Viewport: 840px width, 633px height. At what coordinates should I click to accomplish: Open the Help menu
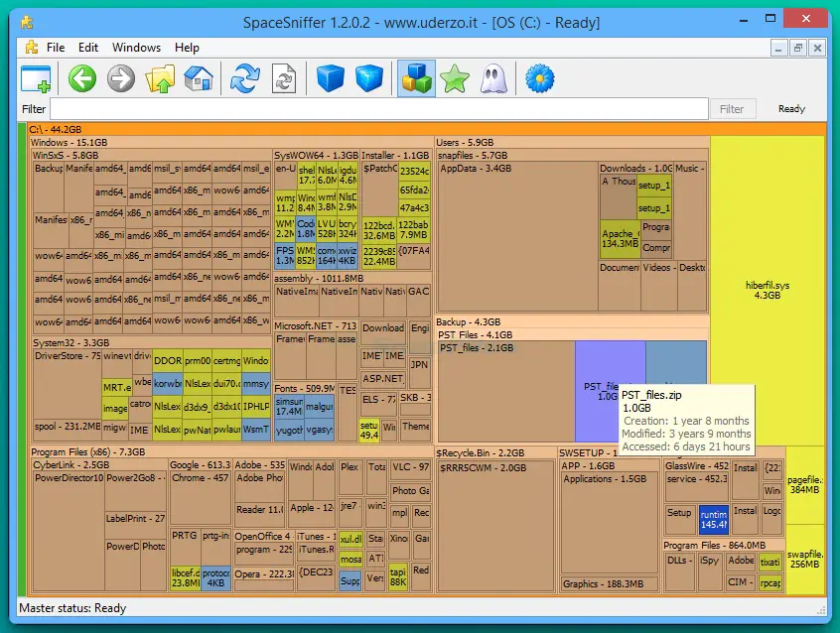click(x=187, y=48)
